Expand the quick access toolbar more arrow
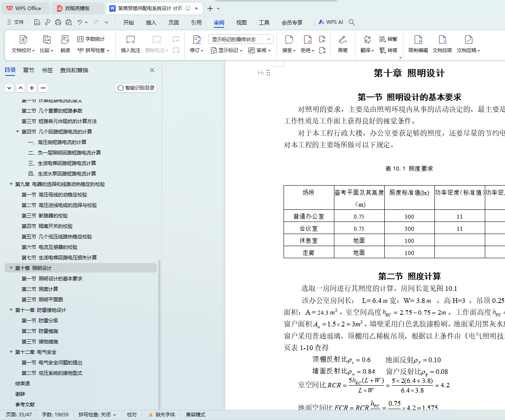Screen dimensions: 505x420 tap(106, 22)
